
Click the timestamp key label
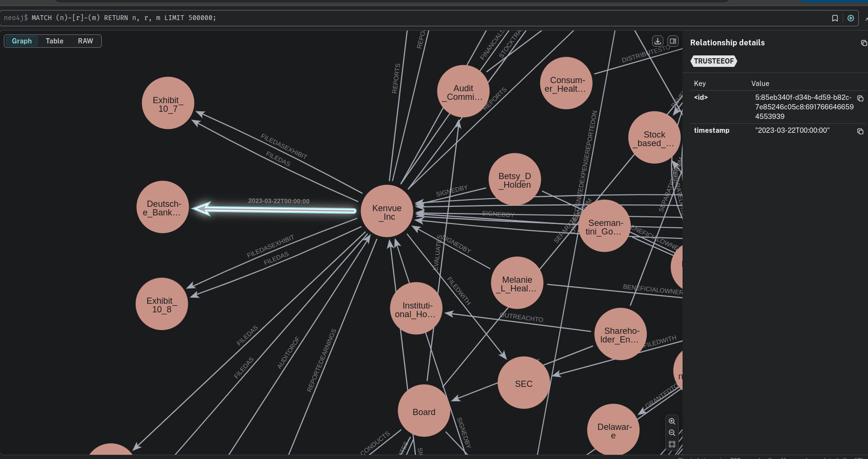(712, 130)
